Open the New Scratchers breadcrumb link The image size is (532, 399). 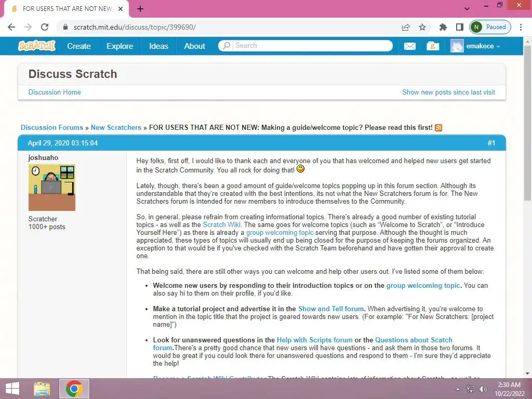tap(116, 128)
